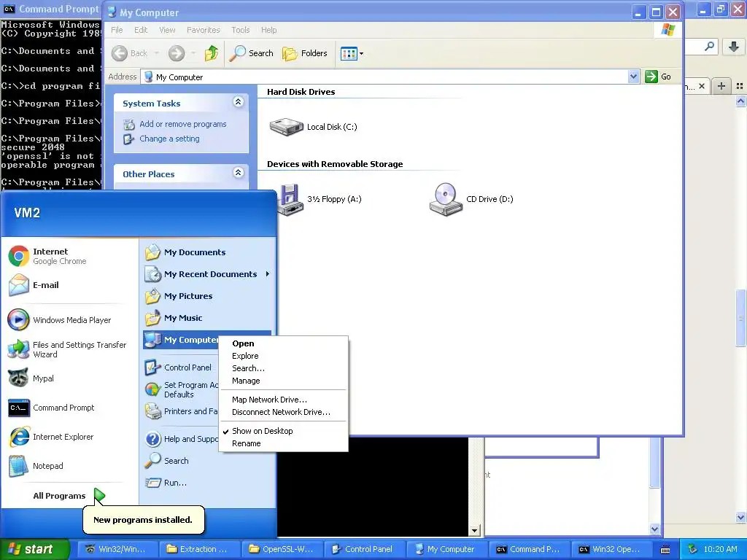Image resolution: width=747 pixels, height=560 pixels.
Task: Open Windows Media Player shortcut
Action: (x=60, y=320)
